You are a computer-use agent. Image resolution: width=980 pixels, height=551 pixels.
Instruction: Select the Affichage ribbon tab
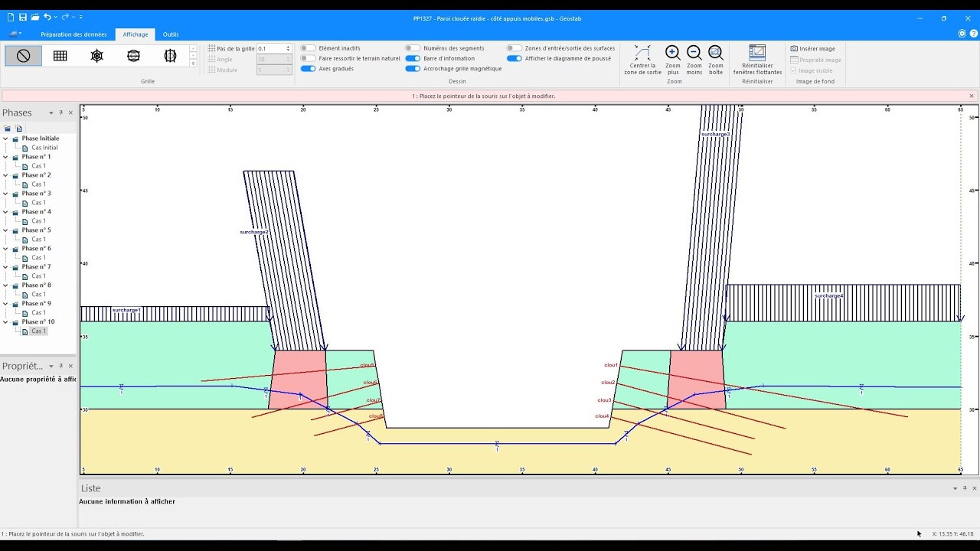[x=136, y=34]
